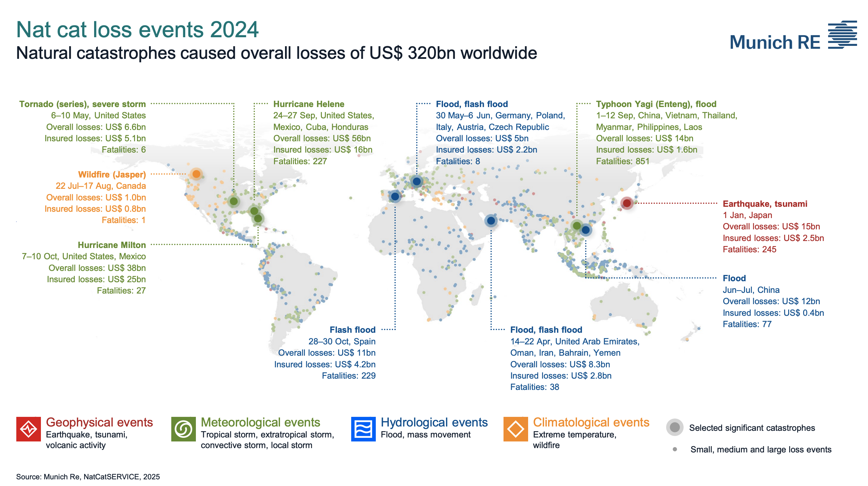Click the large gray Selected significant catastrophes dot
The width and height of the screenshot is (868, 486).
pos(674,427)
